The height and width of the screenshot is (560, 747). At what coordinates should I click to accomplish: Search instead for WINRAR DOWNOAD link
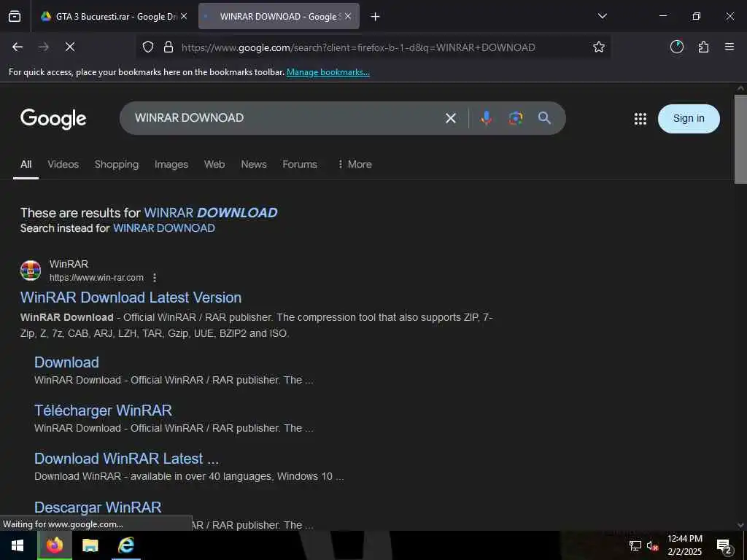pos(164,228)
